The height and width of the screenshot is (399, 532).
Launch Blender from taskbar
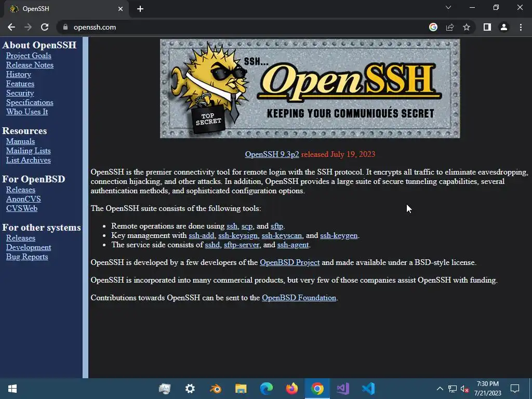[x=216, y=389]
